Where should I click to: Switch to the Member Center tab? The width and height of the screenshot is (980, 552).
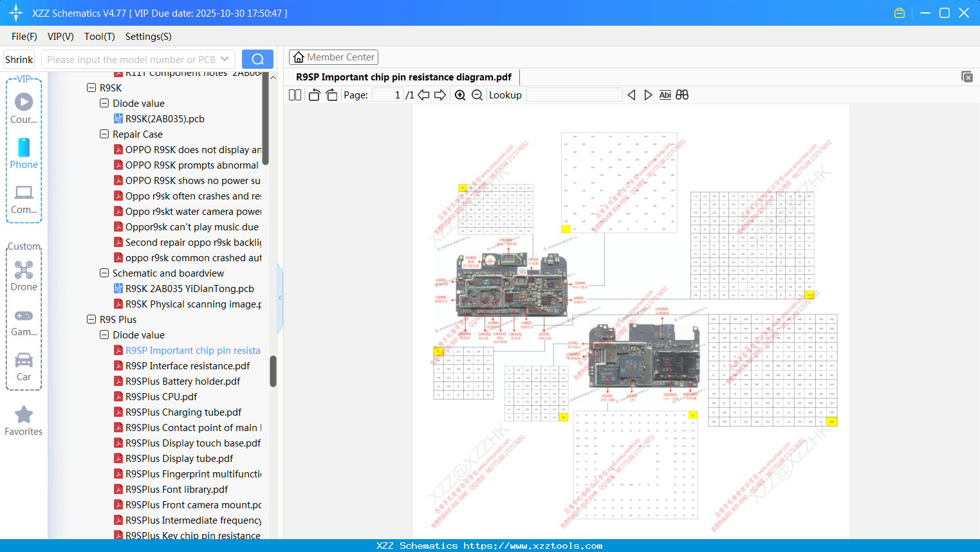click(x=333, y=57)
